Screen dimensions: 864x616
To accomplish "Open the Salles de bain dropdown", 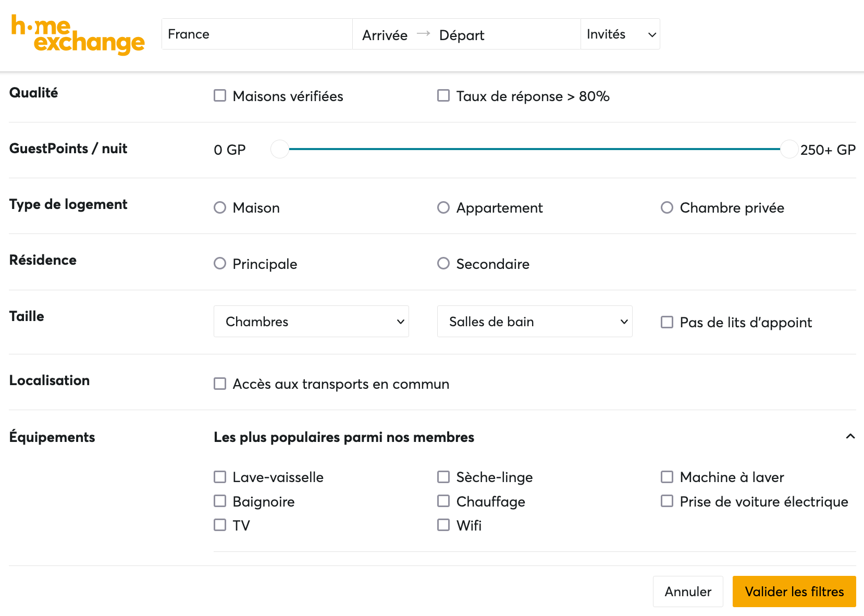I will tap(534, 322).
